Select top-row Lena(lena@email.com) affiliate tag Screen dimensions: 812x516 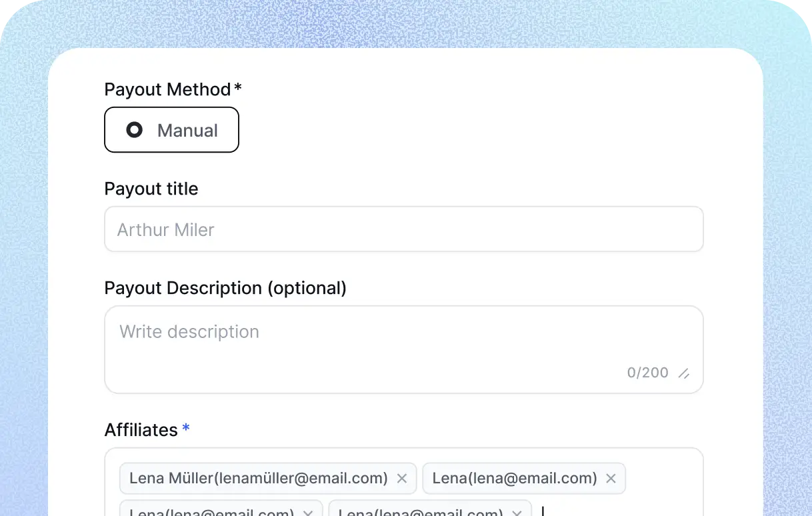(x=514, y=478)
